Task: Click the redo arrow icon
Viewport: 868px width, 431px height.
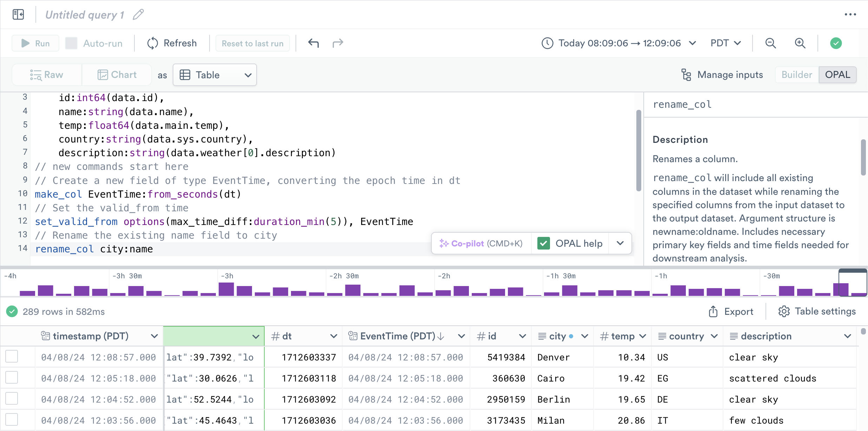Action: (x=338, y=43)
